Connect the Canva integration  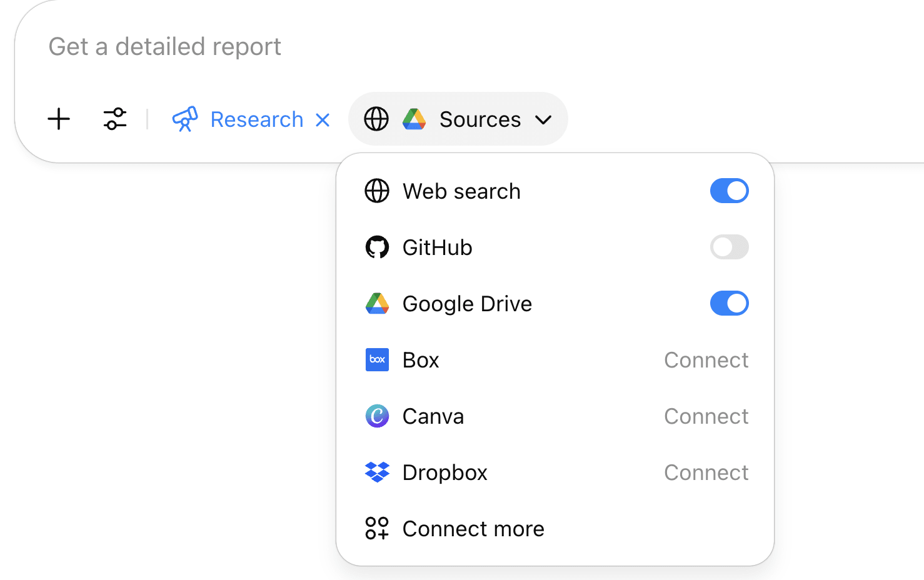(706, 416)
